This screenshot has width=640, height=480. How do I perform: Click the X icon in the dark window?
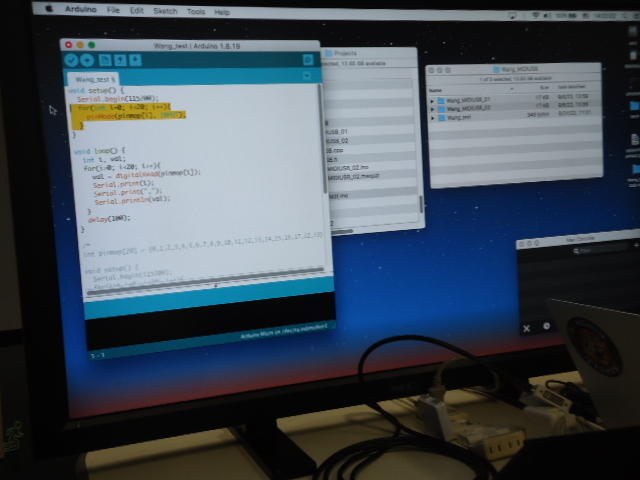point(527,329)
